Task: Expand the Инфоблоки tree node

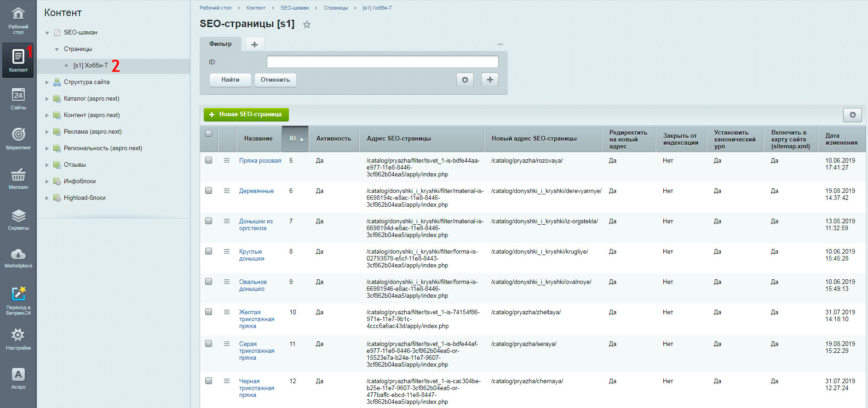Action: point(47,181)
